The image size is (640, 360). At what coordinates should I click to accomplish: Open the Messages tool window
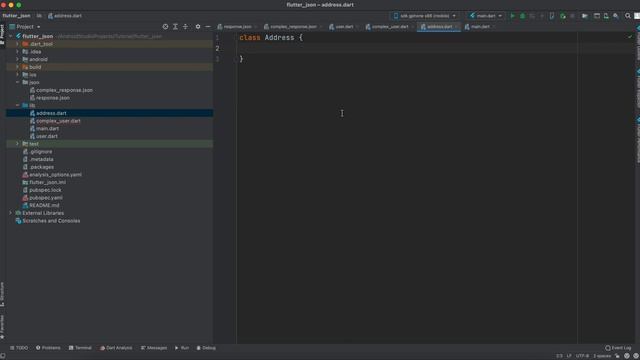click(154, 348)
